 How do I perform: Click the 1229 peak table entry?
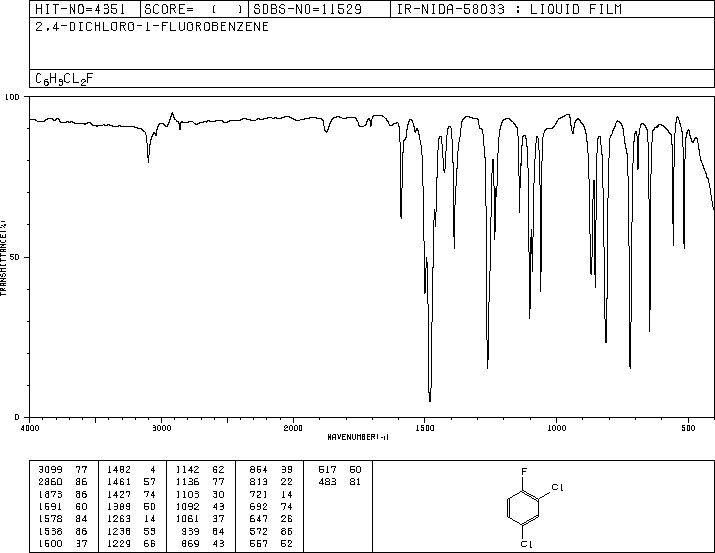(x=131, y=544)
